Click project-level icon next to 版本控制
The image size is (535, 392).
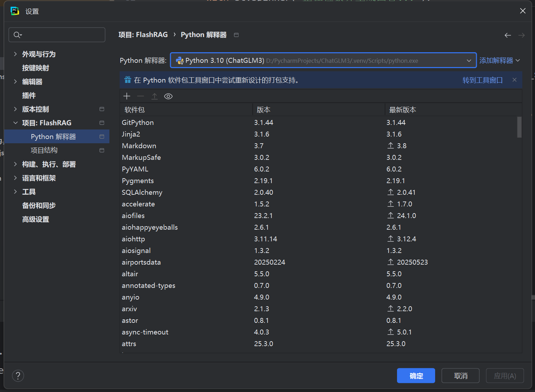point(102,109)
